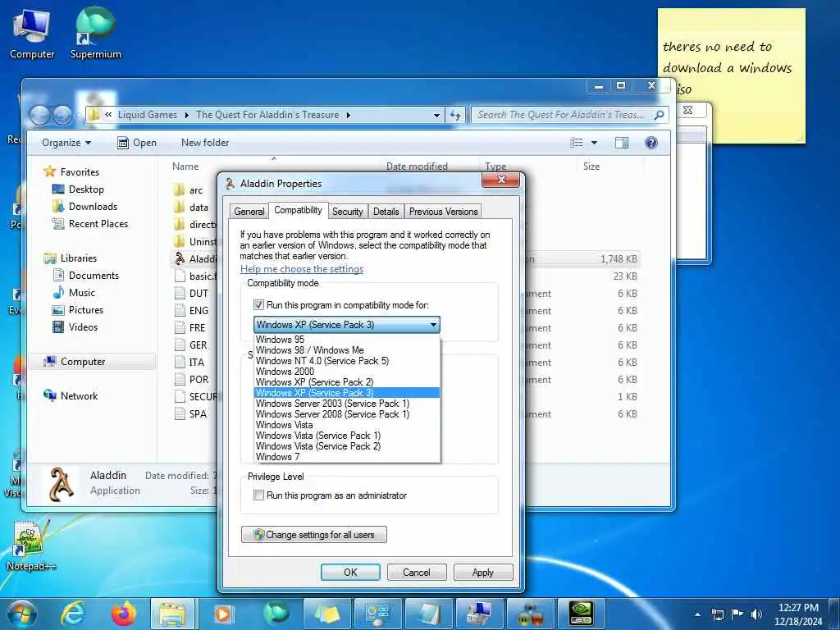
Task: Open the view options dropdown arrow
Action: coord(594,143)
